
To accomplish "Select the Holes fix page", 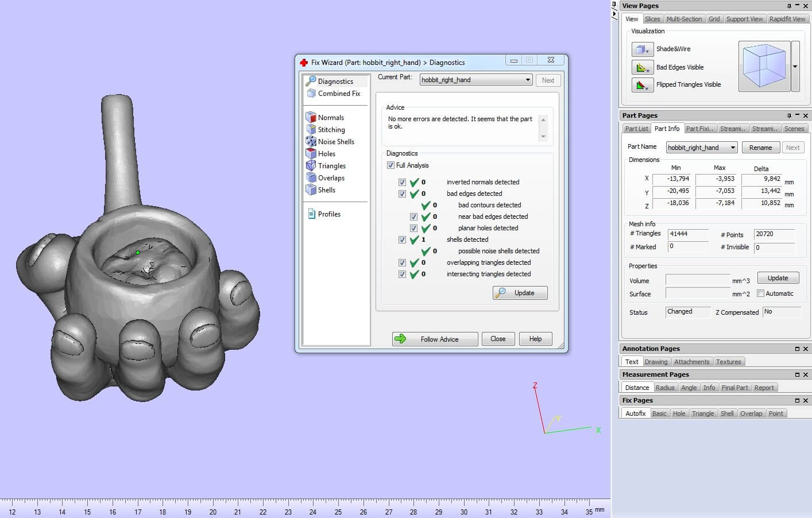I will pyautogui.click(x=326, y=154).
